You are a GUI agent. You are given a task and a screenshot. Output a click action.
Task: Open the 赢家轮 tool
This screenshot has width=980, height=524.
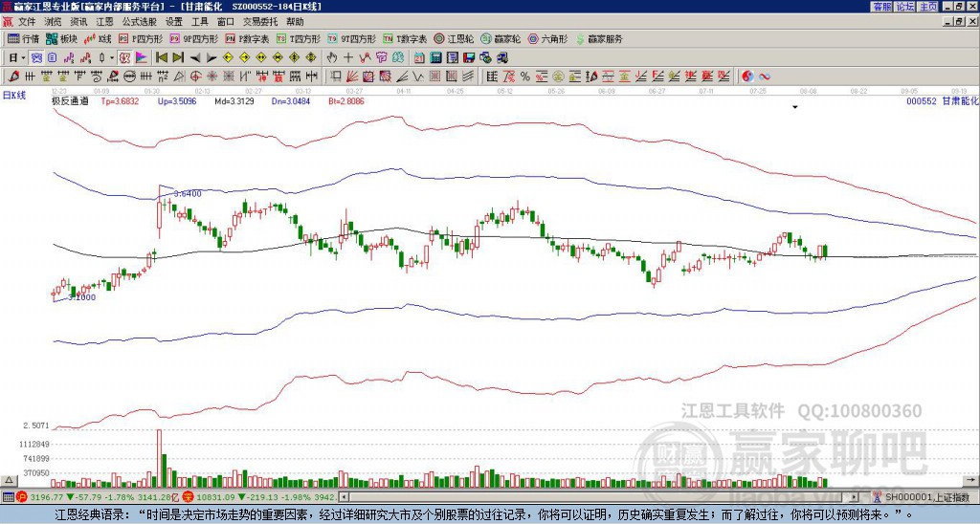tap(501, 38)
